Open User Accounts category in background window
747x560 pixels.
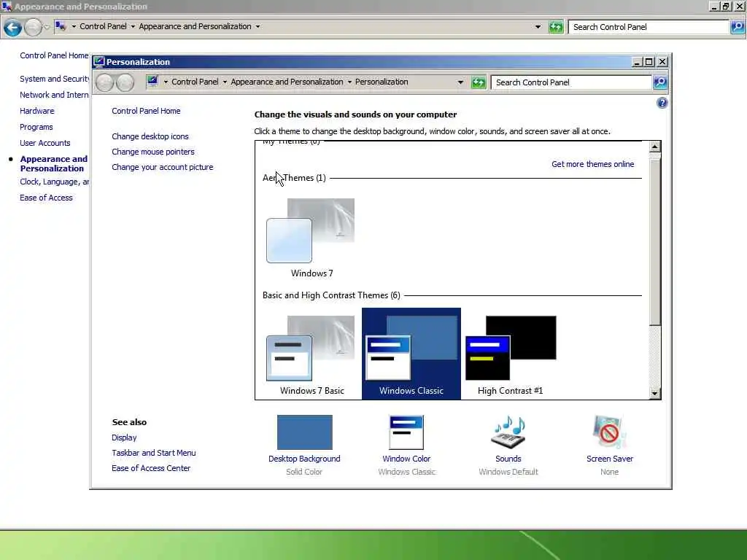tap(44, 144)
